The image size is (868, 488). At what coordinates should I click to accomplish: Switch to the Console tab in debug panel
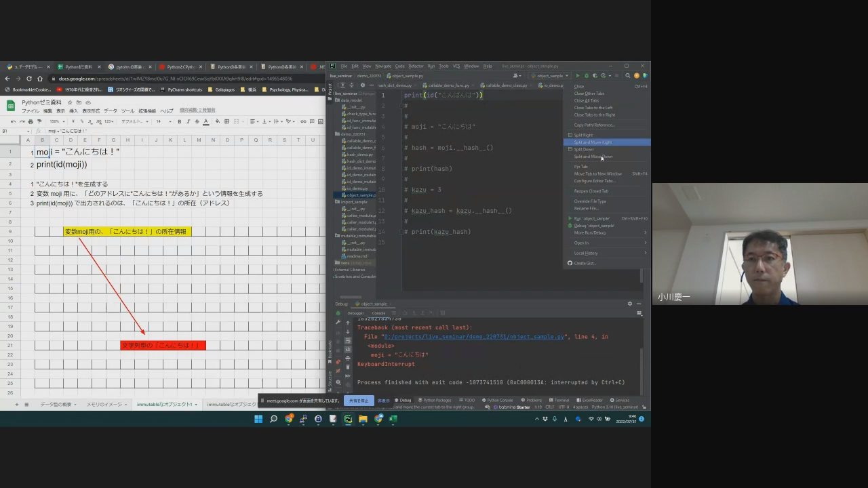click(378, 313)
